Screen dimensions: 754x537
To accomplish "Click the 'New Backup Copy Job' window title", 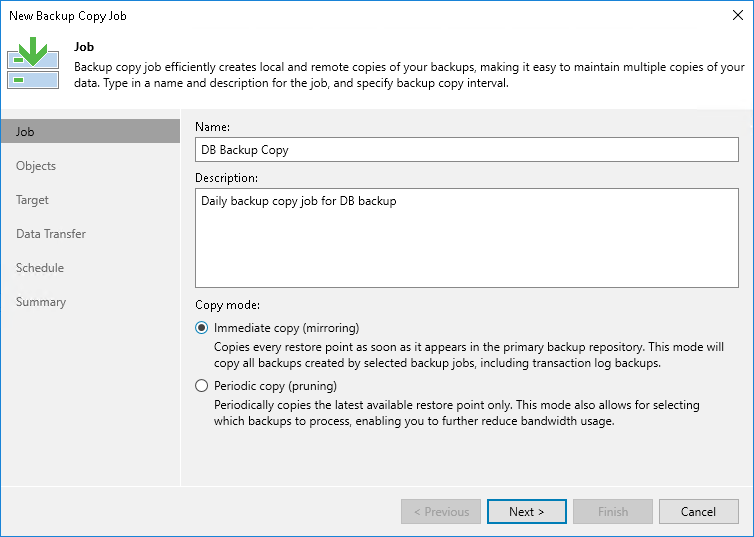I will coord(68,16).
